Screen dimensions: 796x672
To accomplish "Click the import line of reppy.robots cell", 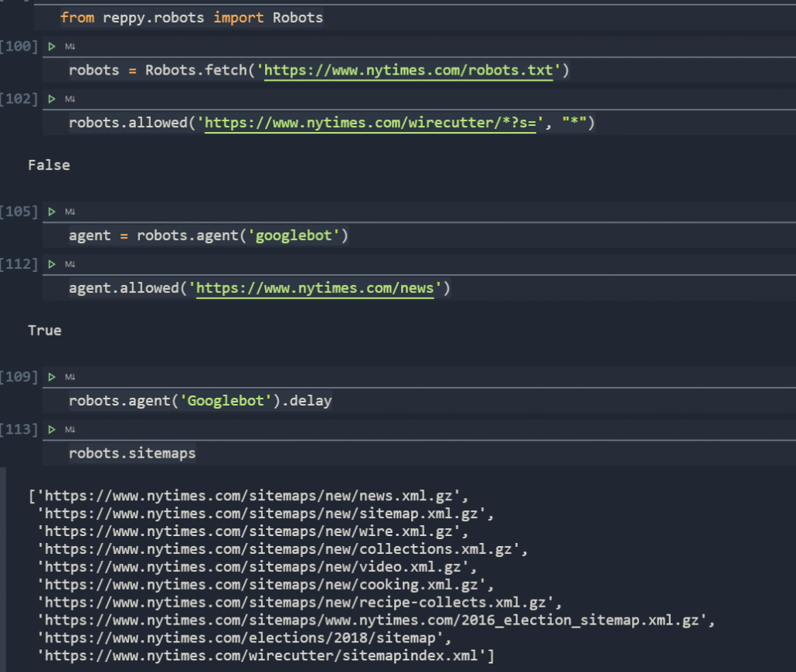I will 191,18.
